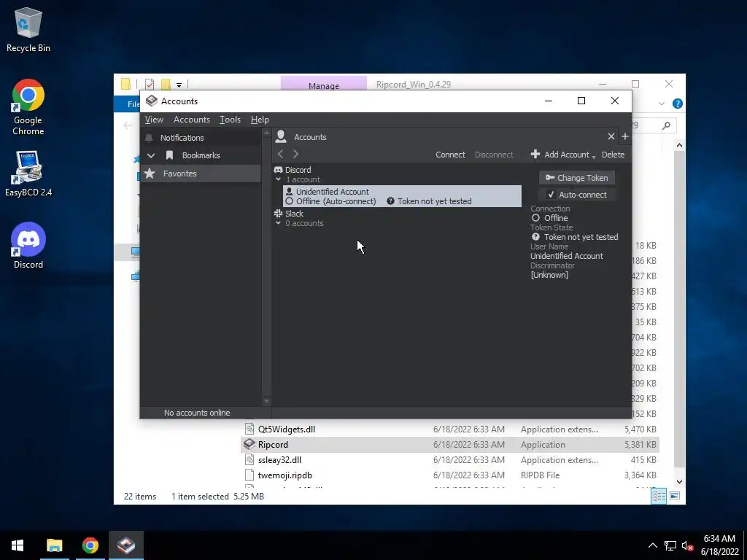
Task: Open File Explorer from the taskbar
Action: click(x=54, y=545)
